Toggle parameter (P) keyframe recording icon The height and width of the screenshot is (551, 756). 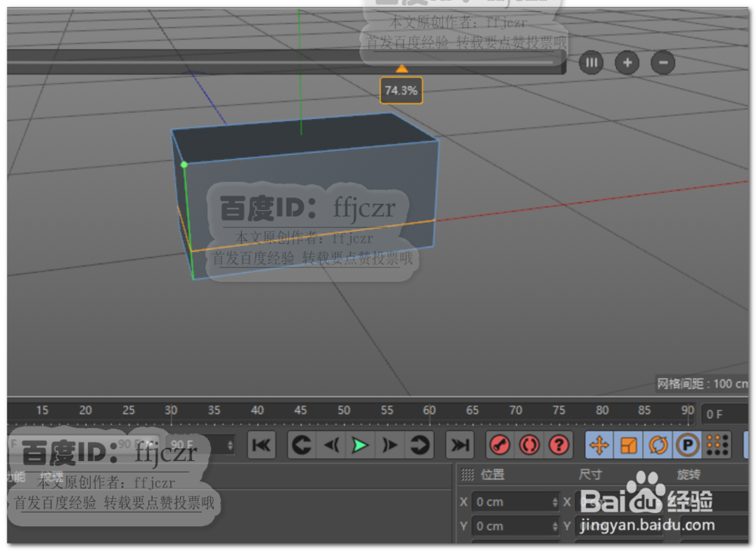click(687, 445)
